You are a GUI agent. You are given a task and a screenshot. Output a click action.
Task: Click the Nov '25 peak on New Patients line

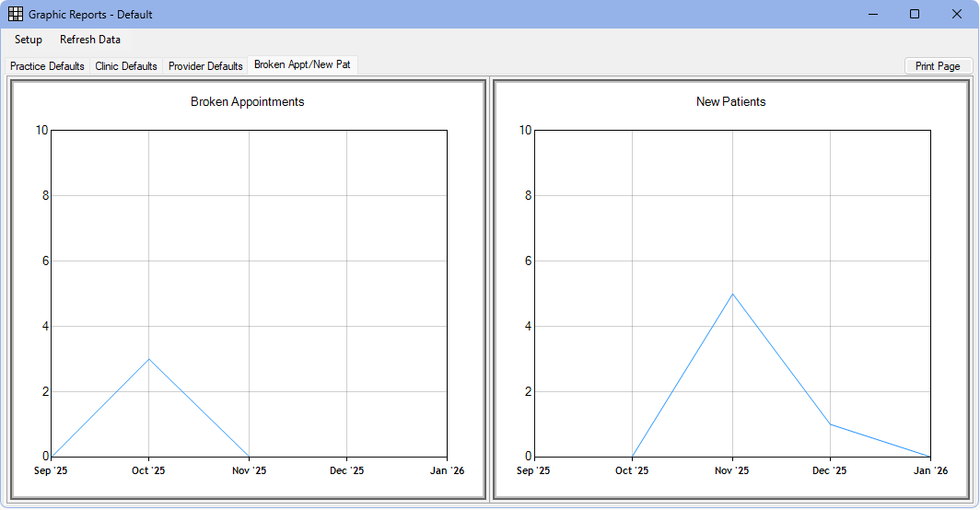[x=732, y=294]
